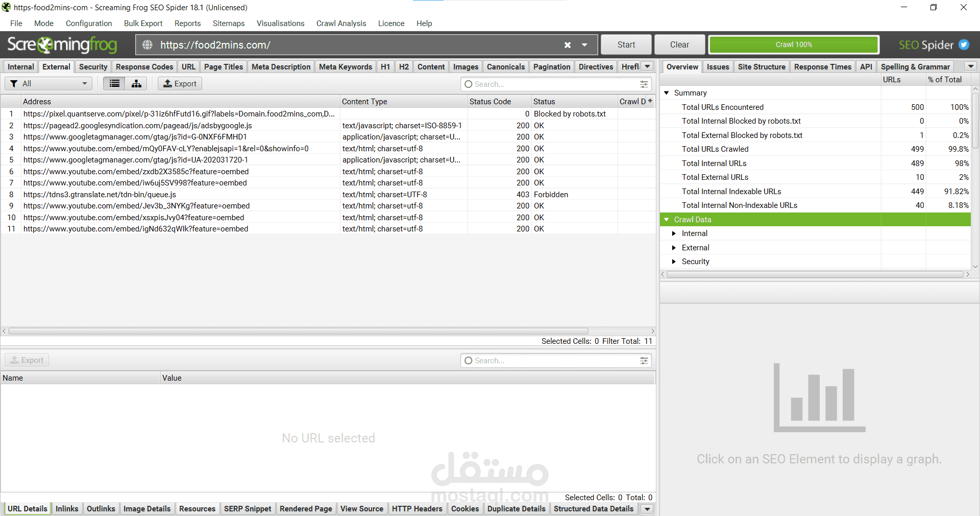
Task: Click the Twitter bird icon
Action: (964, 45)
